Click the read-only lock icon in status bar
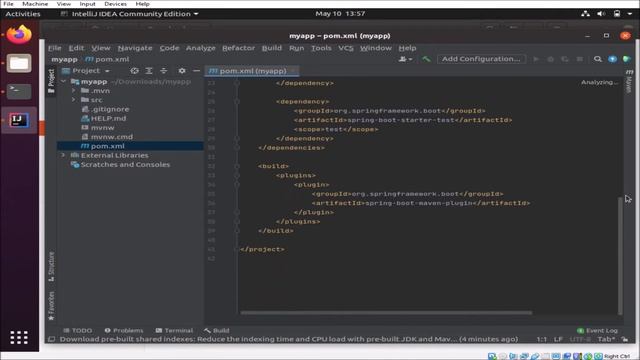The image size is (640, 360). coord(624,339)
